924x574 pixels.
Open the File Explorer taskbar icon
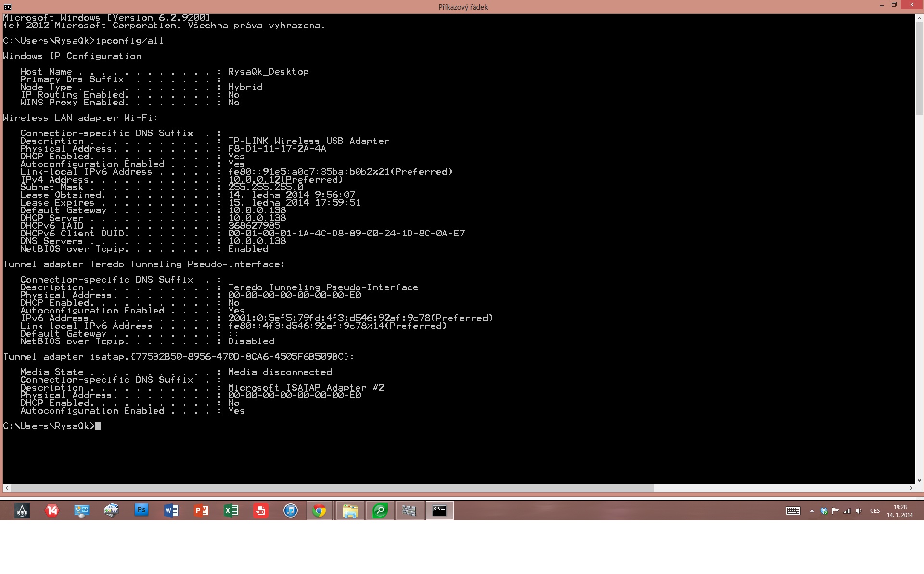[x=350, y=510]
